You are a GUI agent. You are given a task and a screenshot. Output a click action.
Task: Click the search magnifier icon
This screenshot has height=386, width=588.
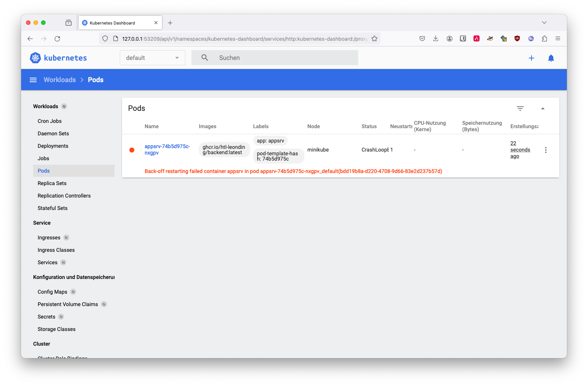pyautogui.click(x=205, y=58)
